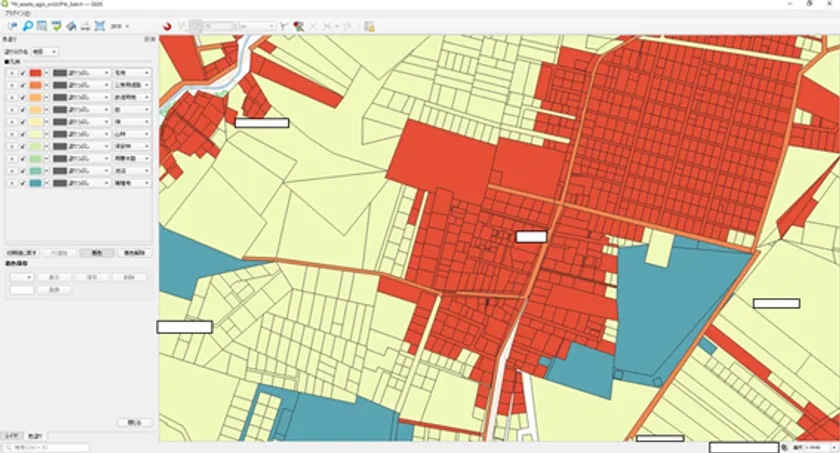This screenshot has width=840, height=453.
Task: Click the red-and-green colored toolbar icon
Action: [299, 26]
